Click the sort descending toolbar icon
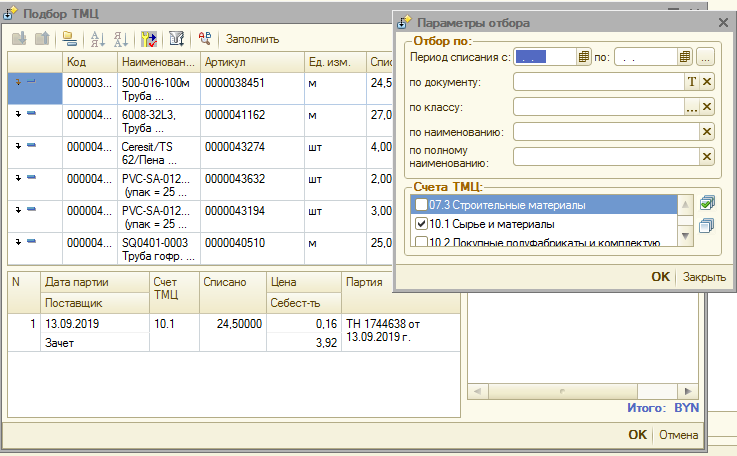Screen dimensions: 737x456 coord(120,39)
